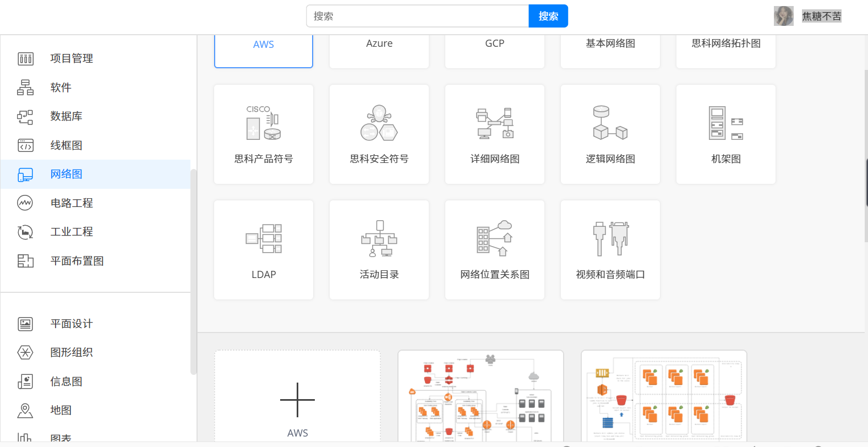Image resolution: width=868 pixels, height=447 pixels.
Task: Click the 平面设计 picture icon
Action: 25,324
